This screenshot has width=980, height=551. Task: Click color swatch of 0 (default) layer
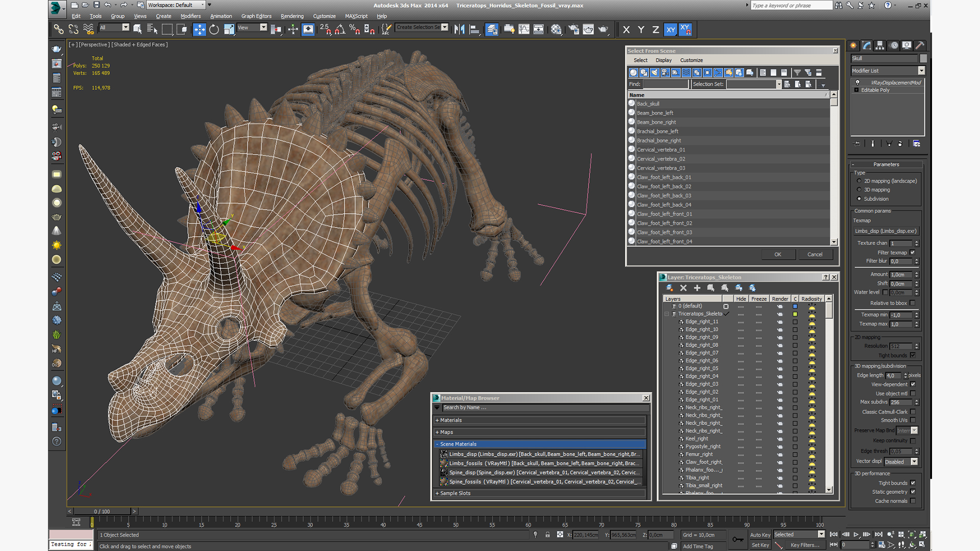point(795,306)
